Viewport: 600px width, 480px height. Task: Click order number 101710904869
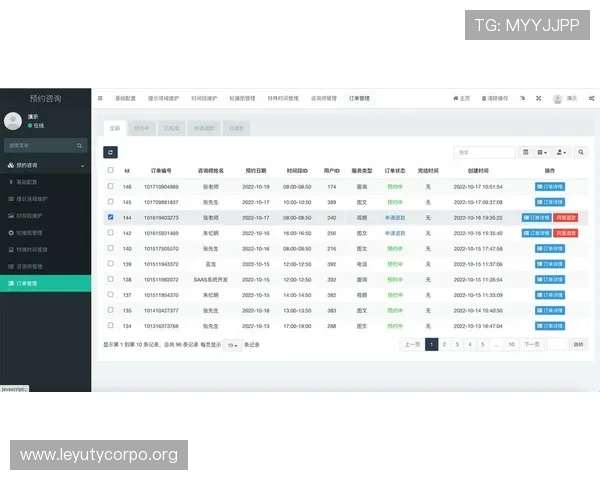click(x=161, y=187)
